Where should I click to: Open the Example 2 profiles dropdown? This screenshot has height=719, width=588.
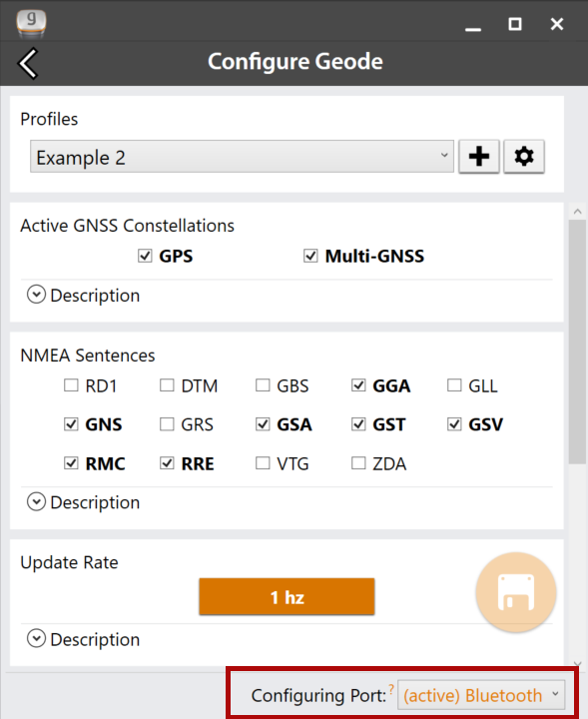242,157
